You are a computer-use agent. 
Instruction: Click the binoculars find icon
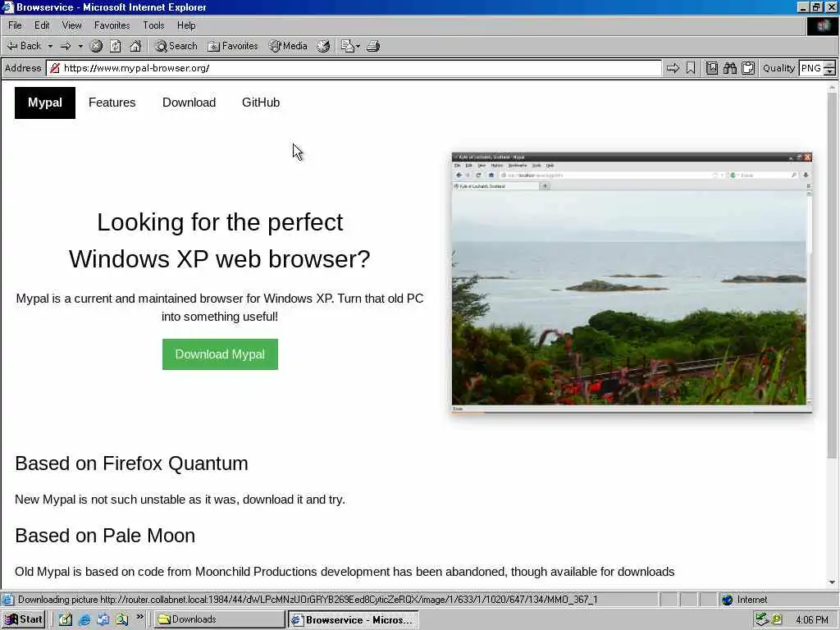(730, 68)
